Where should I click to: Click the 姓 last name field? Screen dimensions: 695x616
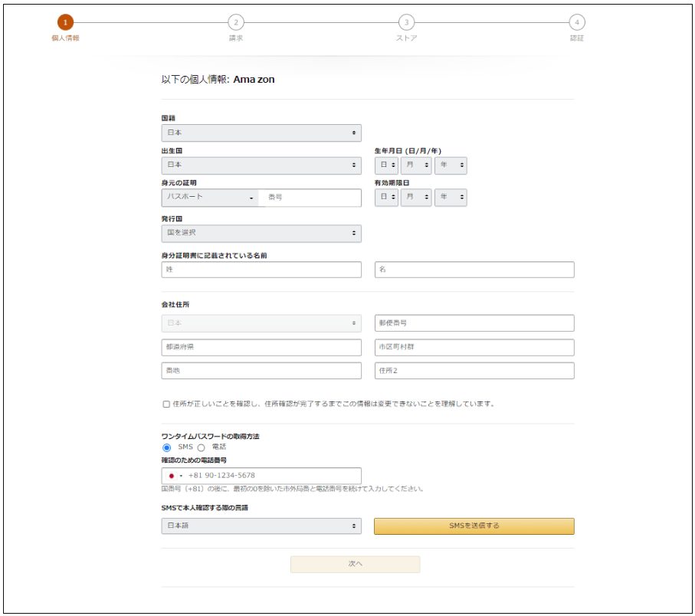[261, 270]
